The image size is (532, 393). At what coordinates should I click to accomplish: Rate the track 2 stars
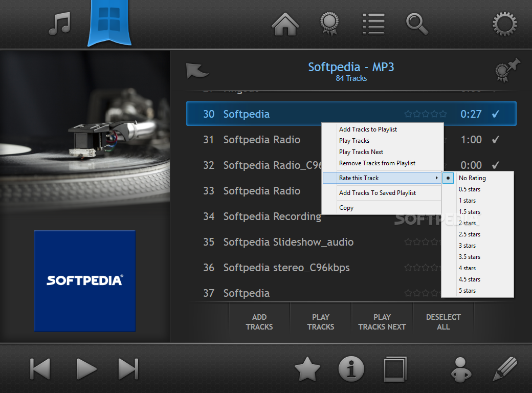click(x=478, y=223)
